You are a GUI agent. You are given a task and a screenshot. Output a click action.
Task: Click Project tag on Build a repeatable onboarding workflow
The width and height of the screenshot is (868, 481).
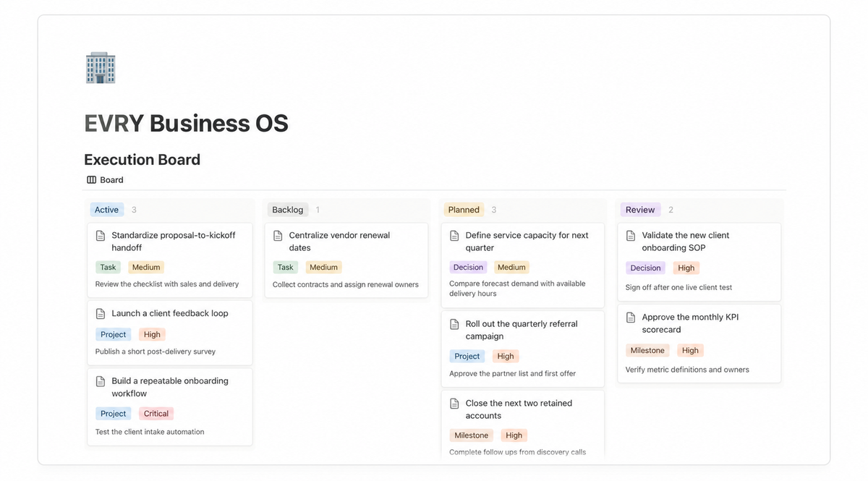pyautogui.click(x=113, y=414)
